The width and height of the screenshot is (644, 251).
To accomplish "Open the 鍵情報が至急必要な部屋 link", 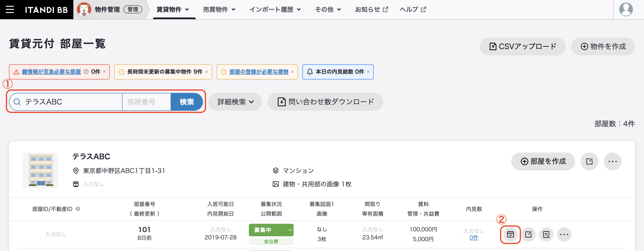I will [x=51, y=72].
